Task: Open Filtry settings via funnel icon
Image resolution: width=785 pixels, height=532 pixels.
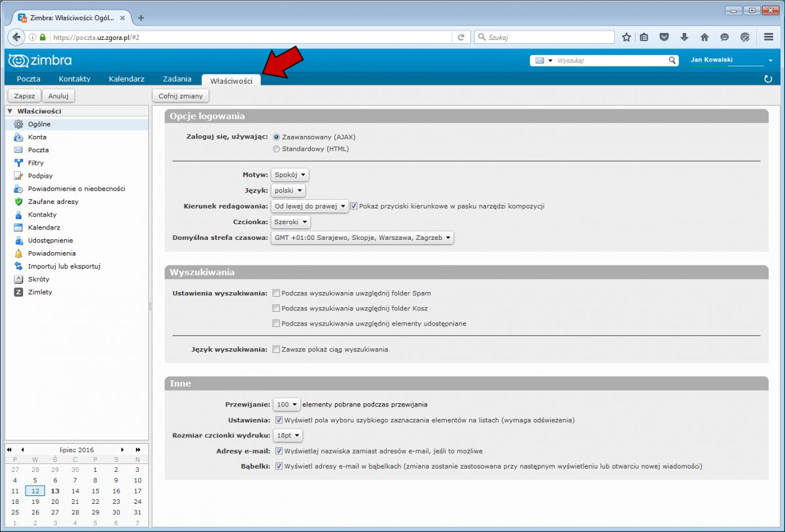Action: (18, 163)
